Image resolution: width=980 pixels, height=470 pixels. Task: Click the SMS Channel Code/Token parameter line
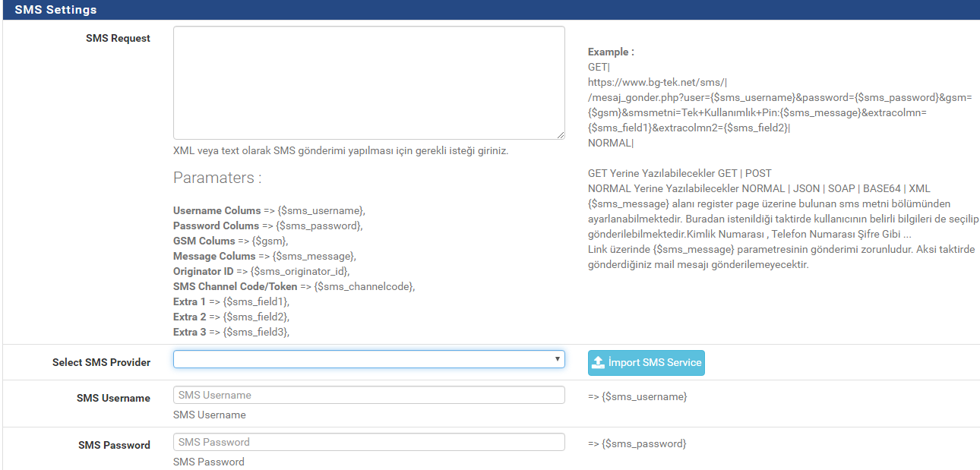tap(294, 286)
